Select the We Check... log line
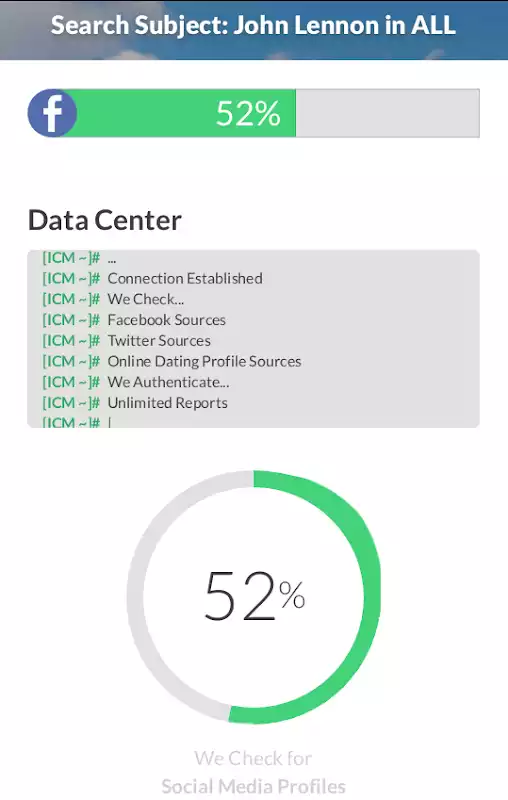 [x=113, y=299]
